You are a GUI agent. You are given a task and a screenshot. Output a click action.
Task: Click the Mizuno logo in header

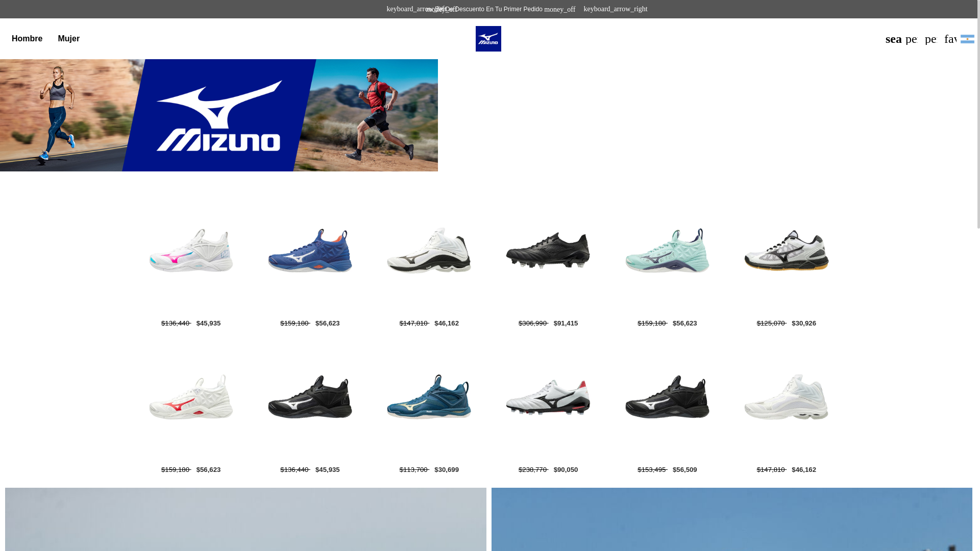coord(488,39)
